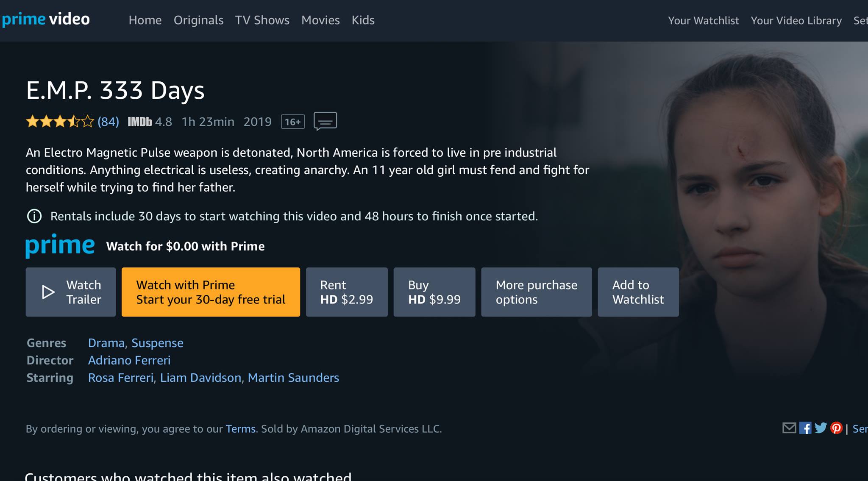868x481 pixels.
Task: Click the rental info circle icon
Action: point(34,216)
